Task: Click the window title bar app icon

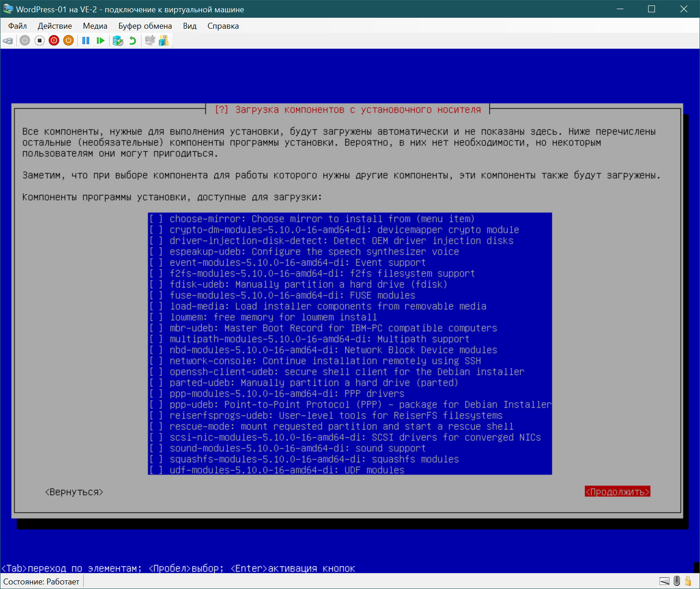Action: click(8, 9)
